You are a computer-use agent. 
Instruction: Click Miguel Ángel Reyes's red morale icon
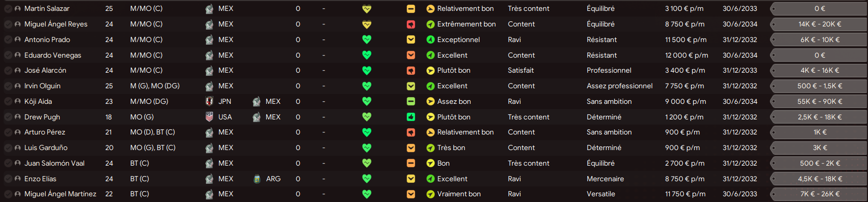(x=411, y=24)
